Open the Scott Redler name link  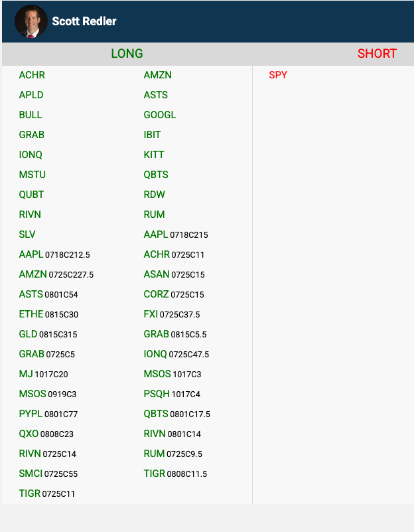tap(84, 21)
